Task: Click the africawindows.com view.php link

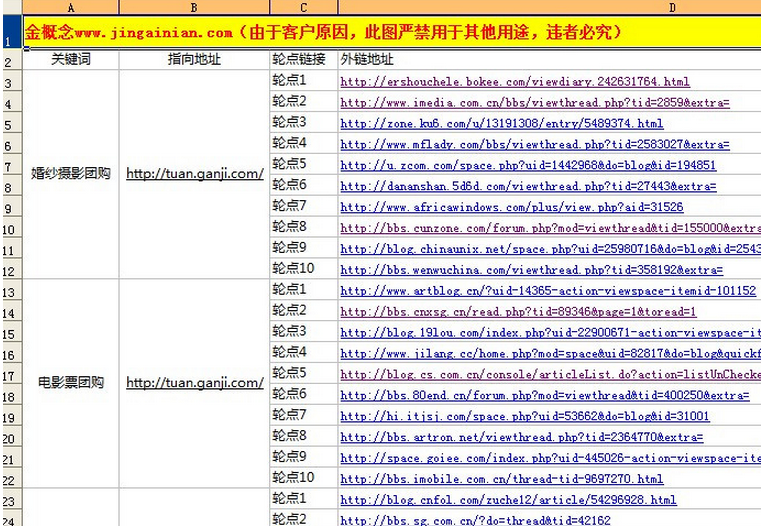Action: point(512,207)
